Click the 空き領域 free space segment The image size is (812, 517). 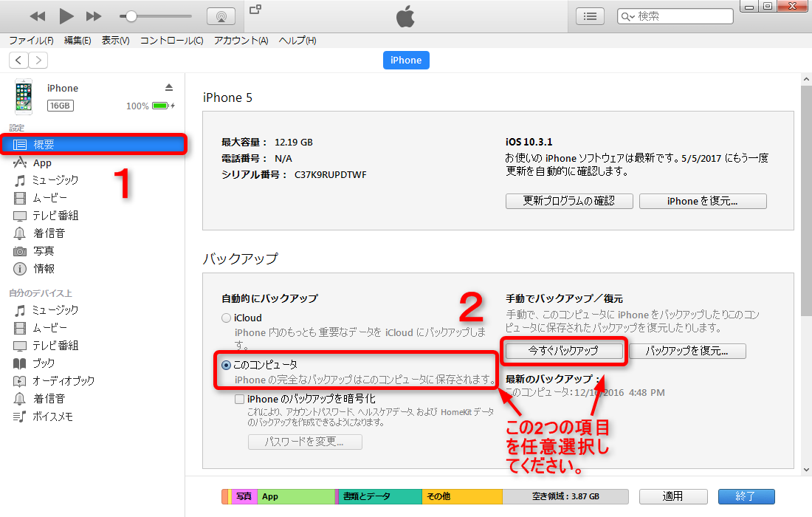565,496
